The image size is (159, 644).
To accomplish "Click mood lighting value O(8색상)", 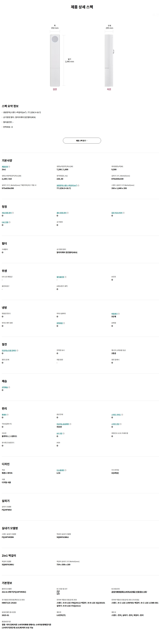I will (115, 473).
